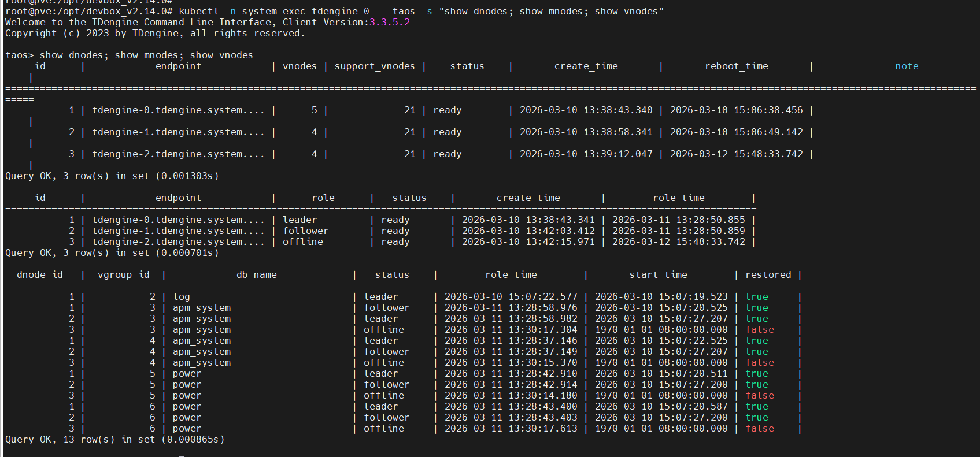Click the role_time header in the mnodes table
Viewport: 980px width, 457px height.
pos(678,198)
